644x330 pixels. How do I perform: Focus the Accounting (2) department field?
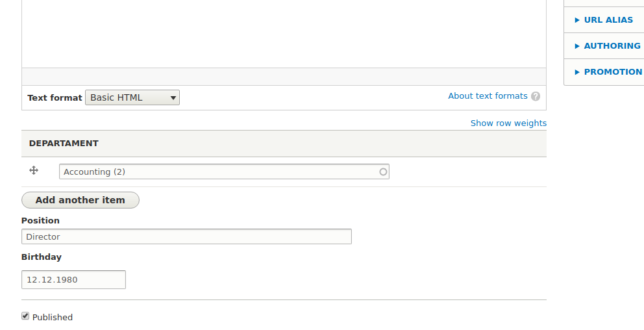tap(224, 171)
